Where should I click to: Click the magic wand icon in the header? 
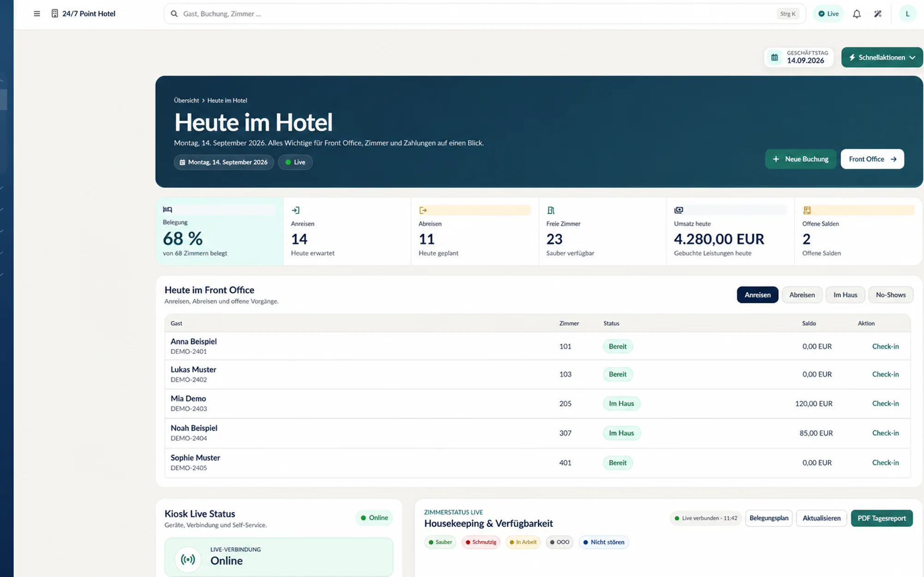pos(878,14)
